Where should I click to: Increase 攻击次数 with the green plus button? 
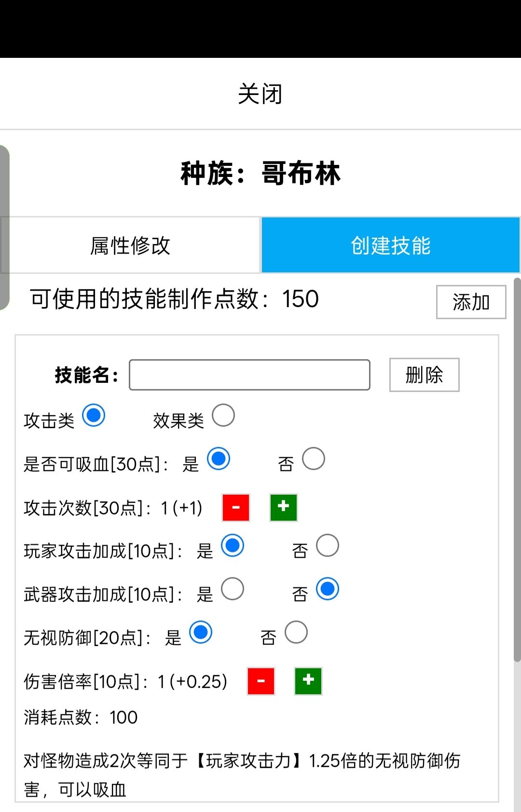[283, 507]
